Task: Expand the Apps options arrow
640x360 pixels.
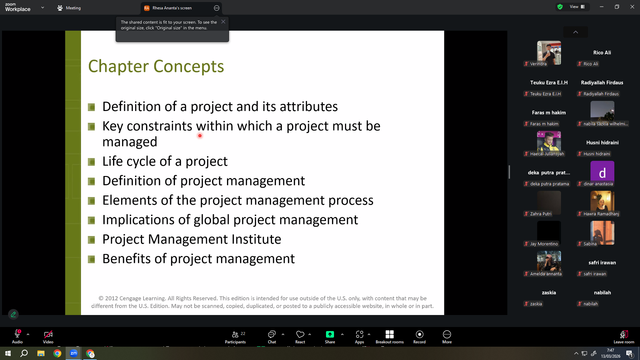Action: 369,334
